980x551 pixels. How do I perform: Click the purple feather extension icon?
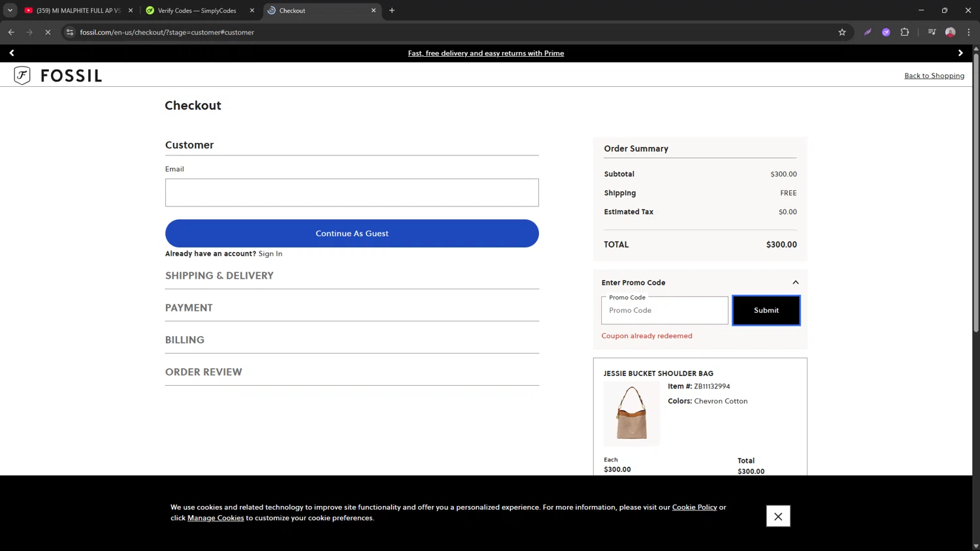coord(868,32)
